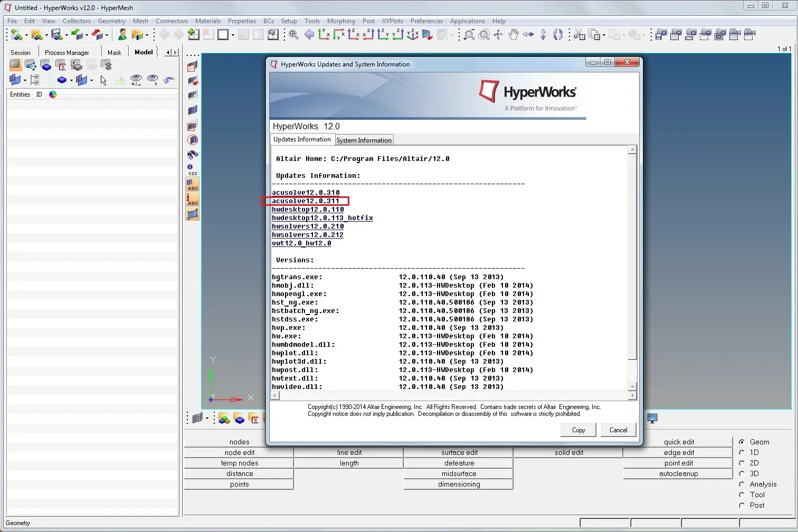Click the user profiles person icon
798x532 pixels.
click(x=122, y=35)
